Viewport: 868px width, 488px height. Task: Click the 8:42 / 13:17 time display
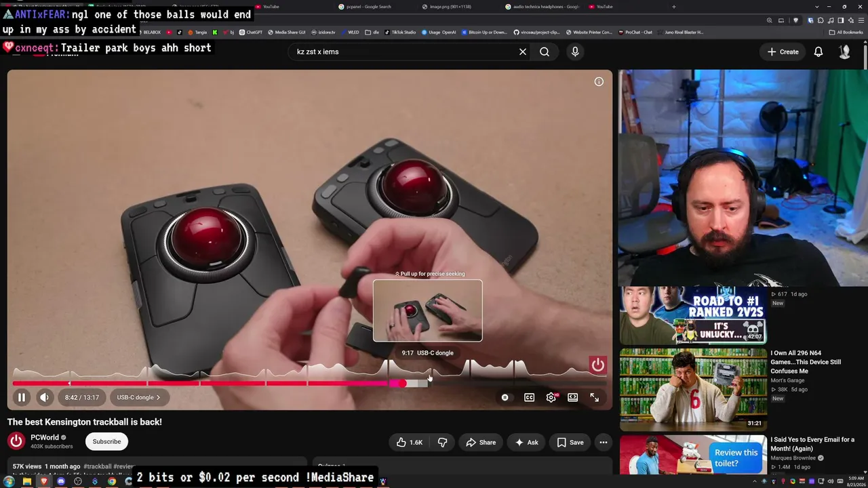[x=82, y=397]
